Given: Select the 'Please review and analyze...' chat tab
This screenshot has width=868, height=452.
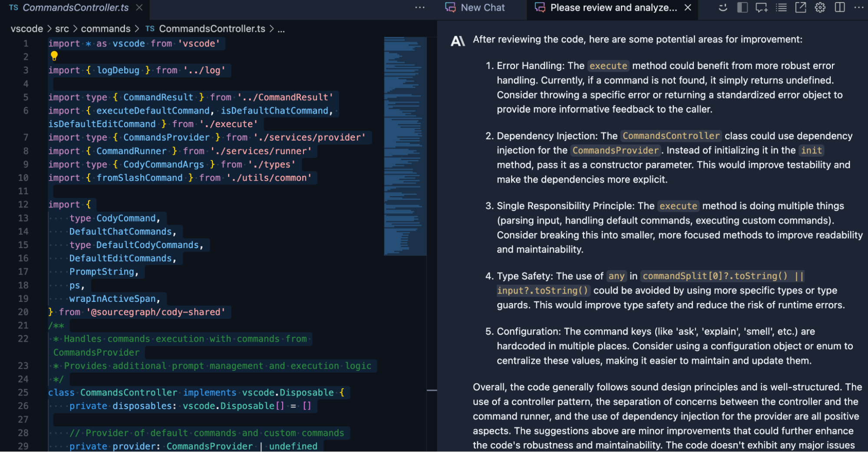Looking at the screenshot, I should point(606,8).
